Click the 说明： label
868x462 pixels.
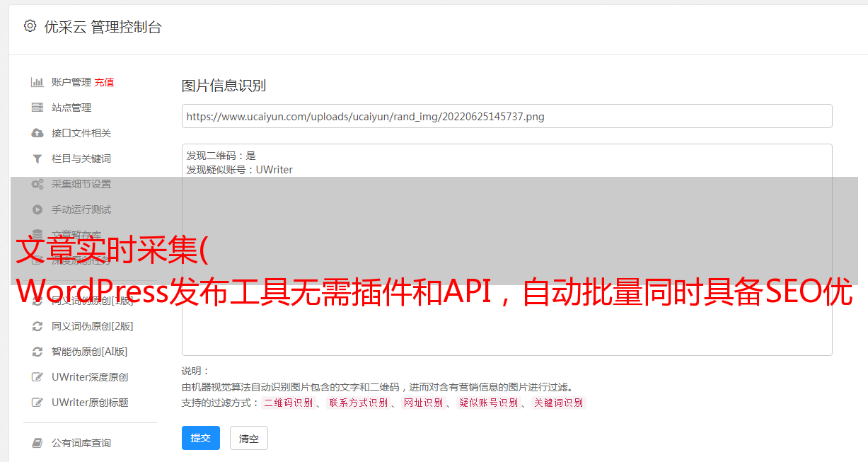[x=196, y=371]
